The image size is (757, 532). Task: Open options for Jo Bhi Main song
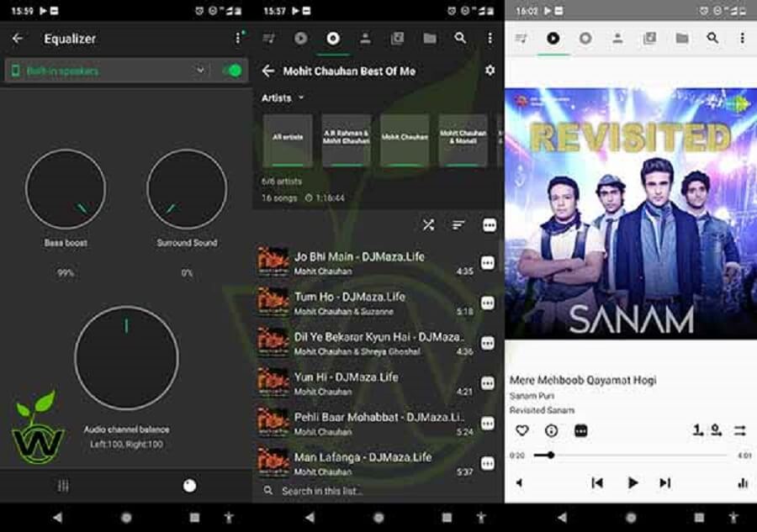488,263
